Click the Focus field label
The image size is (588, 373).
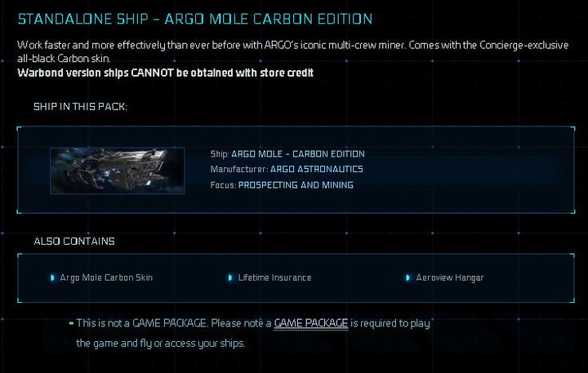click(223, 185)
